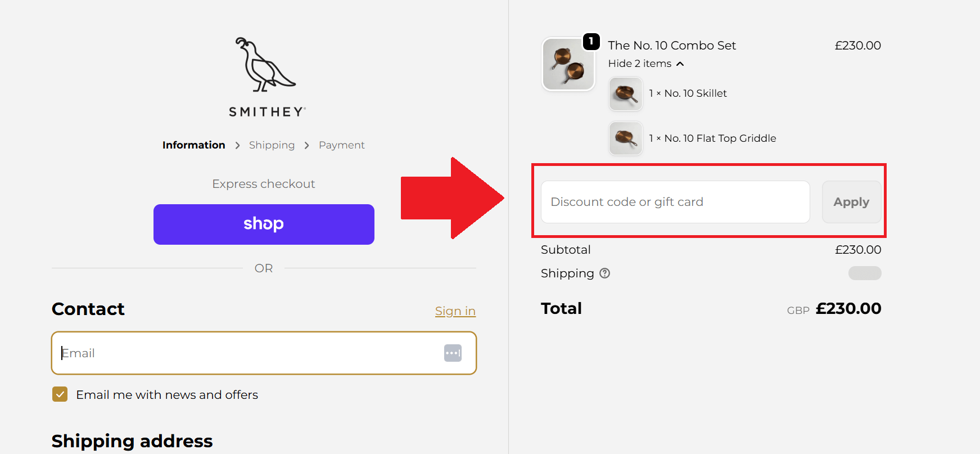Uncheck Email me with news and offers
Image resolution: width=980 pixels, height=454 pixels.
60,394
